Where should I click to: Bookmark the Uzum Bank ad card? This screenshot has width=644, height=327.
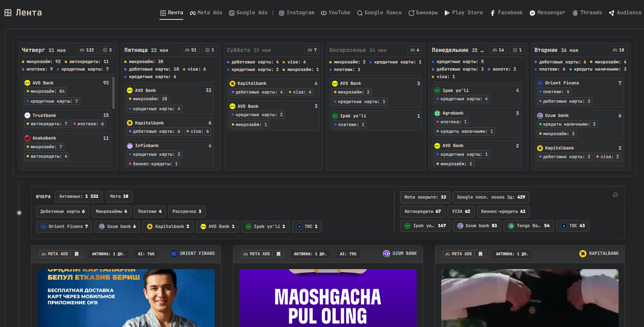tap(279, 254)
